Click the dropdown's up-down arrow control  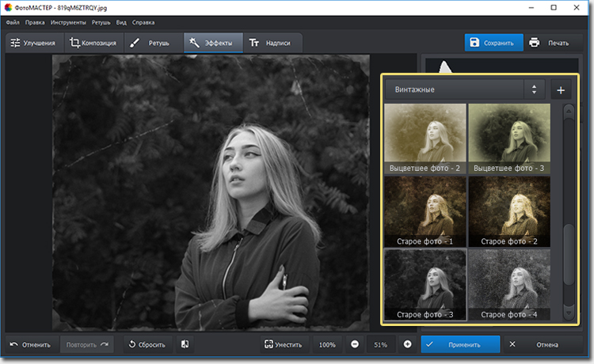point(534,90)
